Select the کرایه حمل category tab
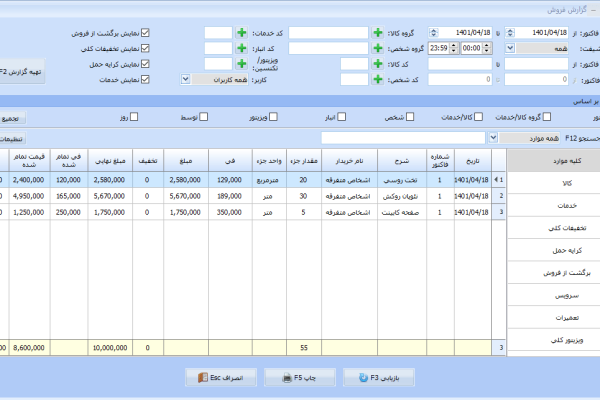This screenshot has width=600, height=400. click(x=554, y=250)
